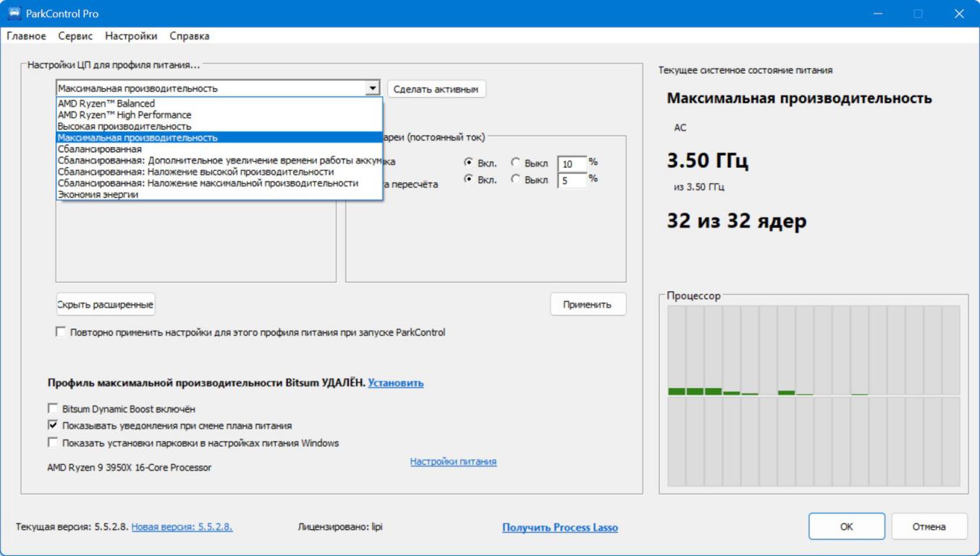Select AMD Ryzen™ Balanced from list
Viewport: 980px width, 556px height.
(x=106, y=104)
